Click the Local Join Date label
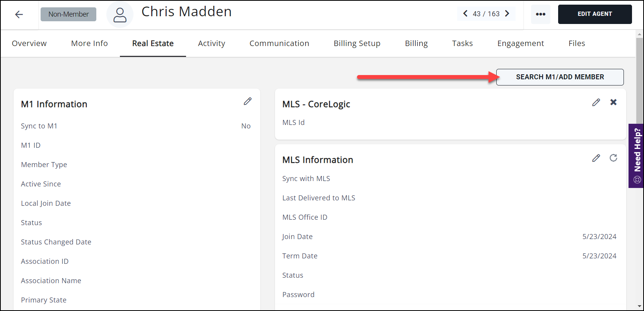Screen dimensions: 644x311 pos(46,203)
